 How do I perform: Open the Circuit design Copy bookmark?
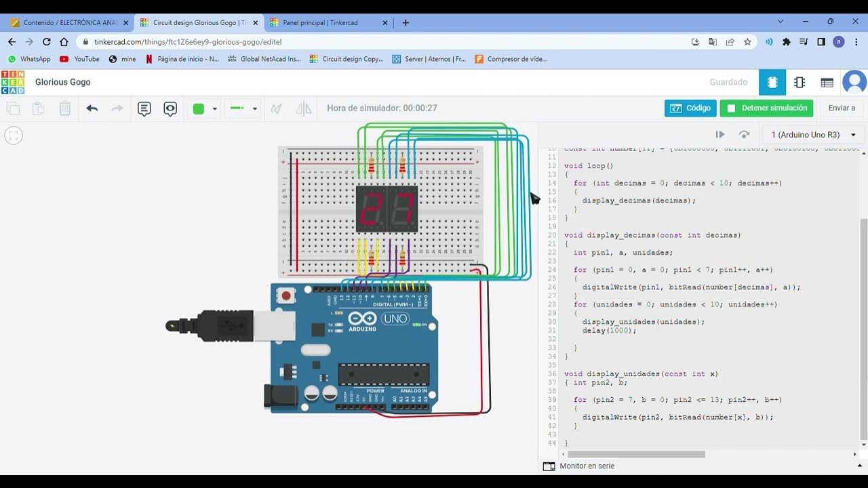(347, 59)
